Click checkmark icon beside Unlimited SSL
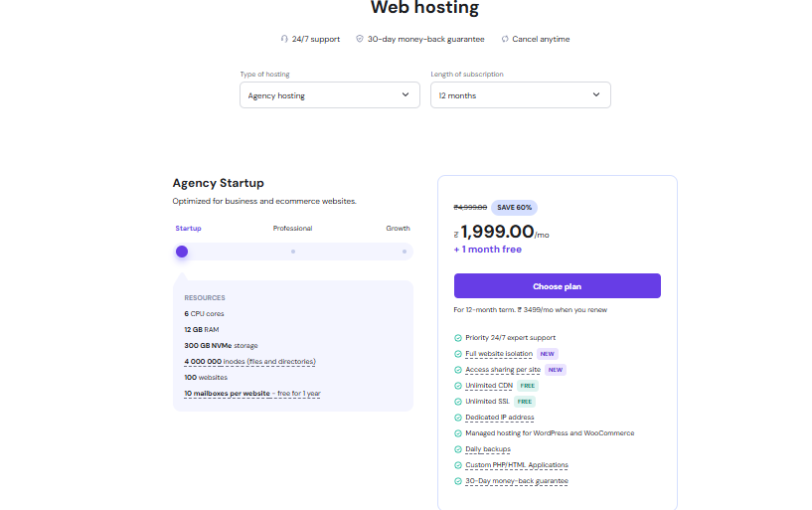Image resolution: width=812 pixels, height=510 pixels. 458,402
